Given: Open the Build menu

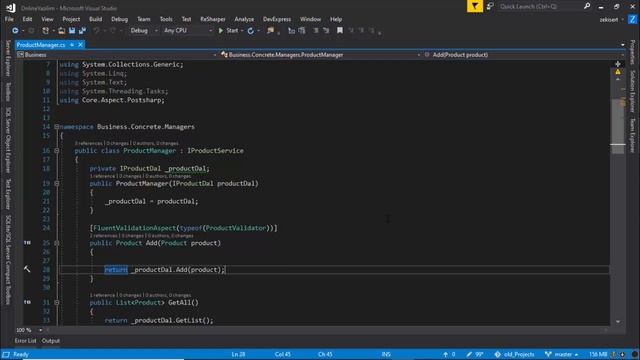Looking at the screenshot, I should 96,19.
